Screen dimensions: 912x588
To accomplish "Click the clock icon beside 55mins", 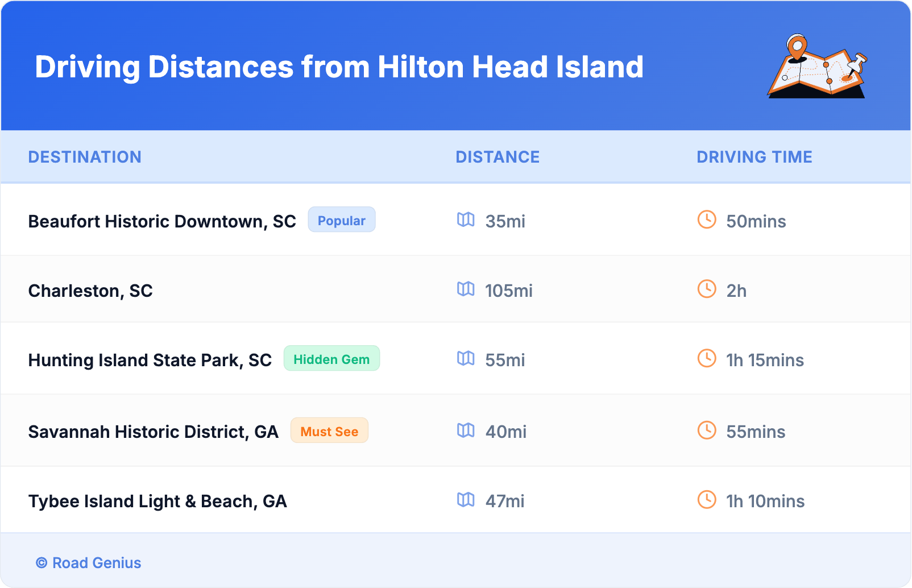I will click(x=707, y=430).
